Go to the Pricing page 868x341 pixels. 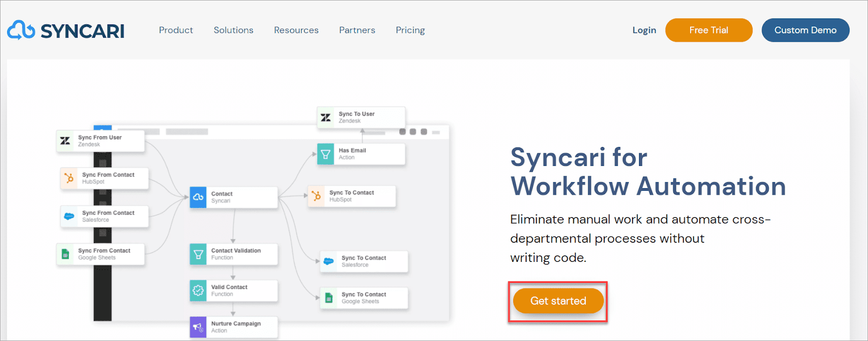click(x=410, y=30)
